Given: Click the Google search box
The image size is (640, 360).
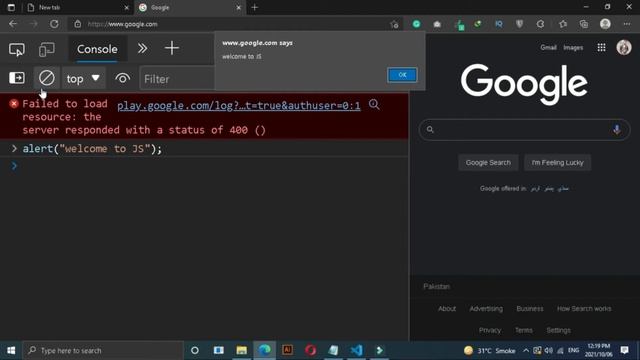Looking at the screenshot, I should pyautogui.click(x=524, y=130).
